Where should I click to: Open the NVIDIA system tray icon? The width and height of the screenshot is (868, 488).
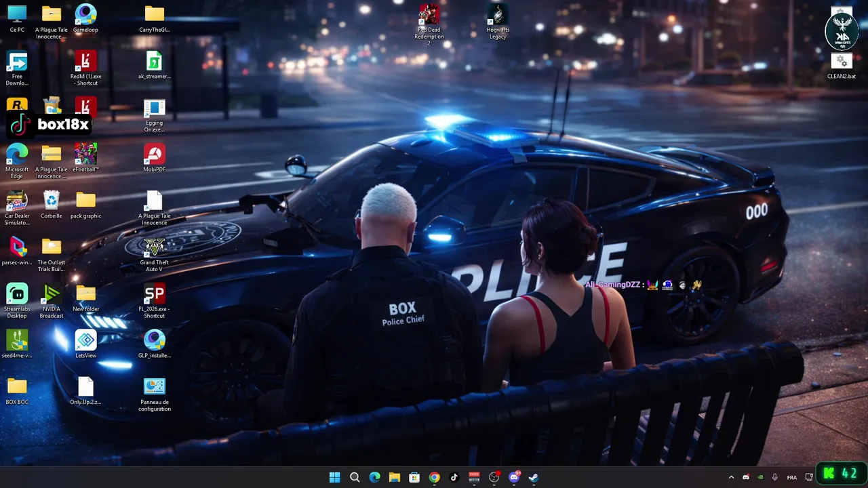[x=760, y=477]
